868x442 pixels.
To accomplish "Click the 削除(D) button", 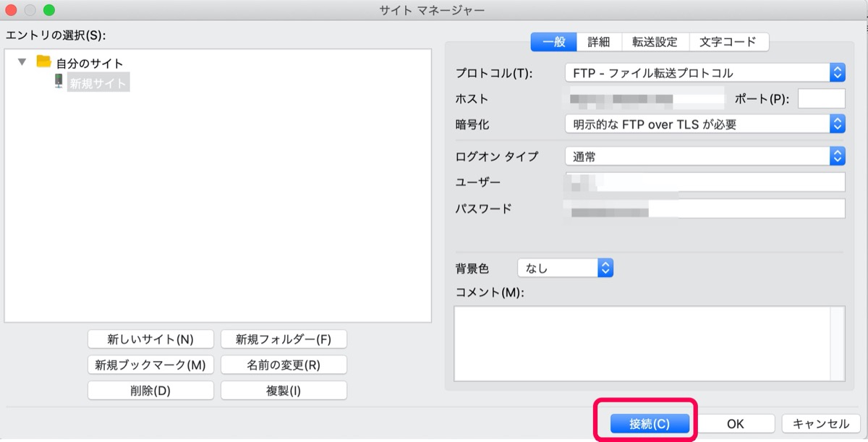I will coord(150,391).
